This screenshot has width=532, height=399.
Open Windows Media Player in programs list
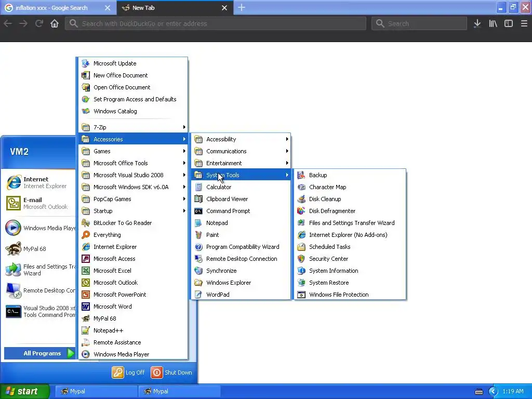pos(134,354)
